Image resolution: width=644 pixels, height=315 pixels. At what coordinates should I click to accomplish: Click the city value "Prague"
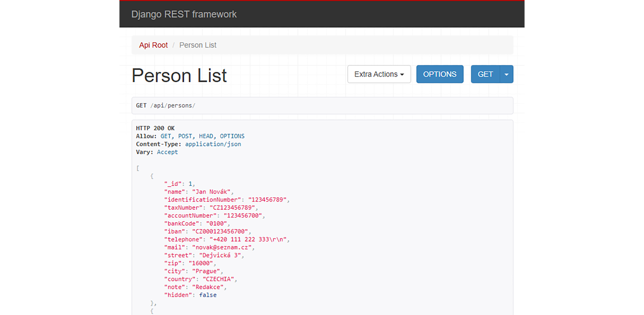click(x=206, y=271)
